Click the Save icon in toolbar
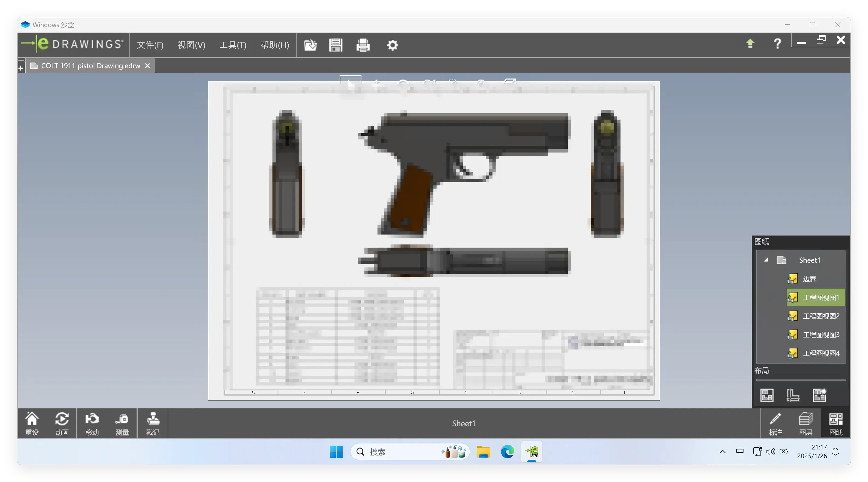This screenshot has height=482, width=868. (335, 45)
